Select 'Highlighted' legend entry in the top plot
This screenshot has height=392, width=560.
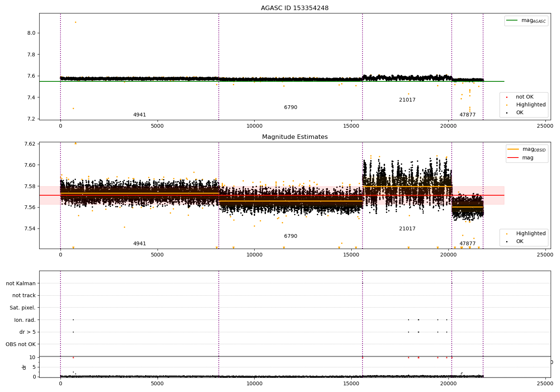pyautogui.click(x=531, y=105)
